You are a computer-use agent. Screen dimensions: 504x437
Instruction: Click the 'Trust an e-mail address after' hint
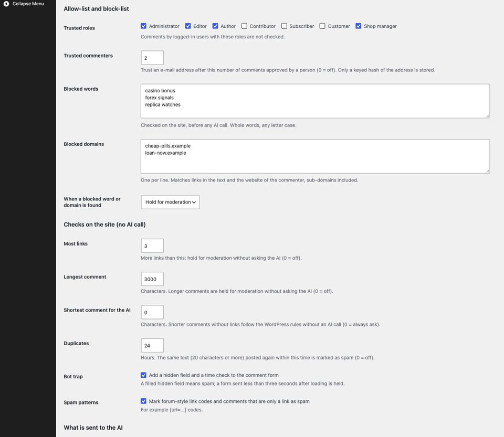pyautogui.click(x=288, y=70)
